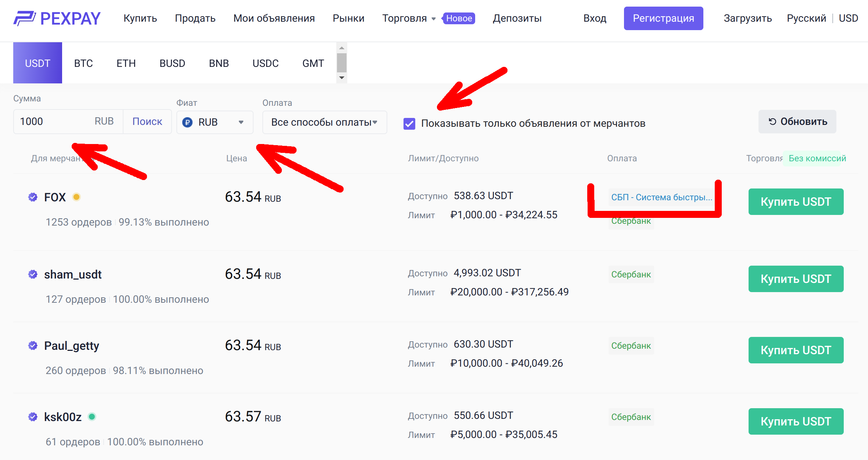Click the Сумма amount input field
Viewport: 868px width, 460px height.
point(51,122)
